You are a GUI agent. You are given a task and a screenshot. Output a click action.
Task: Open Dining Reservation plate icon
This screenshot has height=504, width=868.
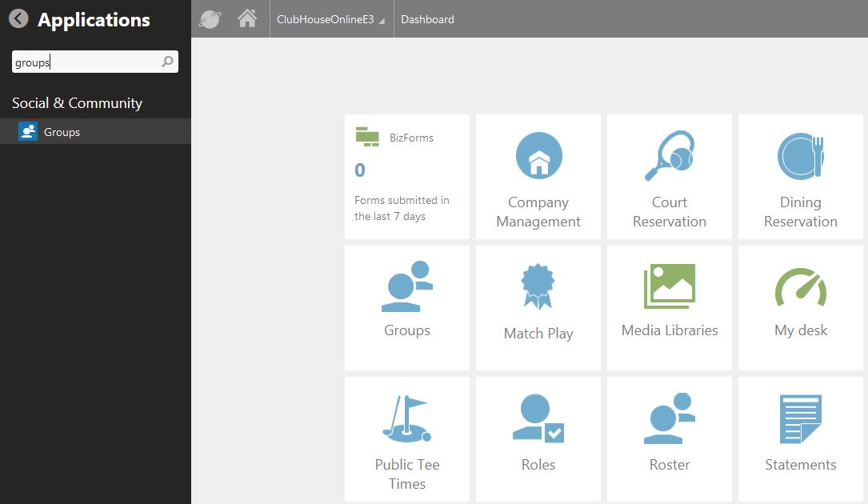point(800,156)
